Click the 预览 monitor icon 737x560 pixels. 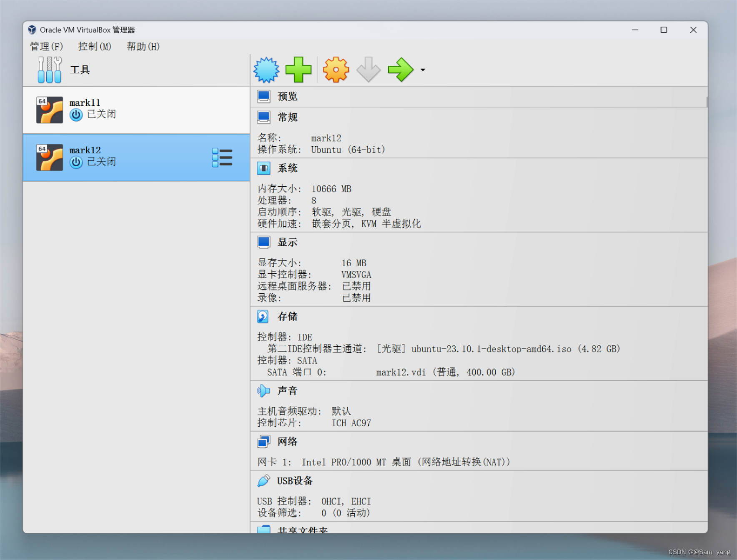[263, 97]
